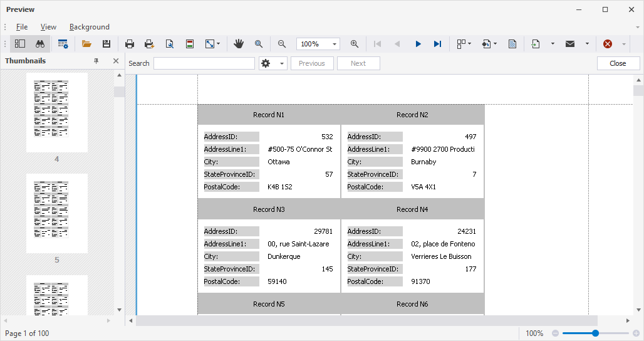The height and width of the screenshot is (341, 644).
Task: Click the Record N1 header
Action: tap(269, 115)
